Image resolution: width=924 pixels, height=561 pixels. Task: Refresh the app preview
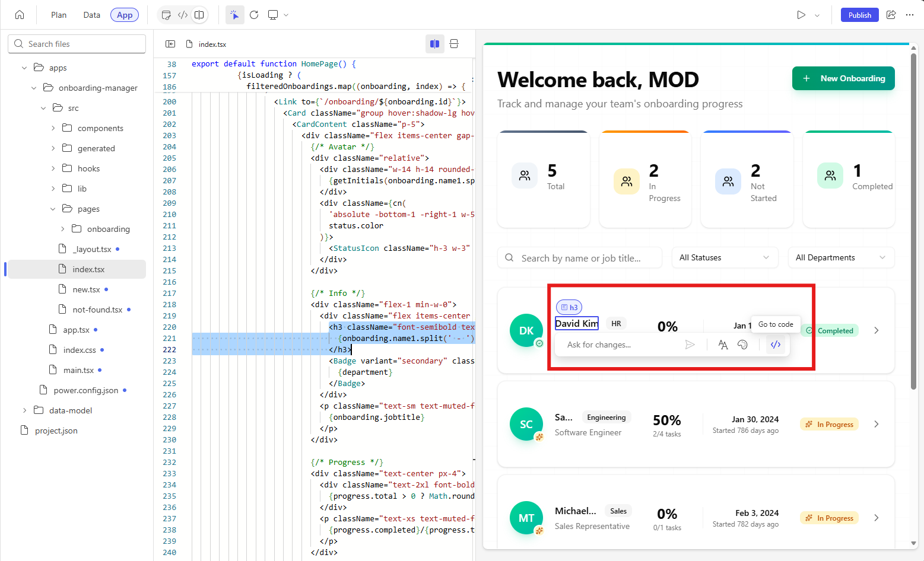(x=254, y=15)
